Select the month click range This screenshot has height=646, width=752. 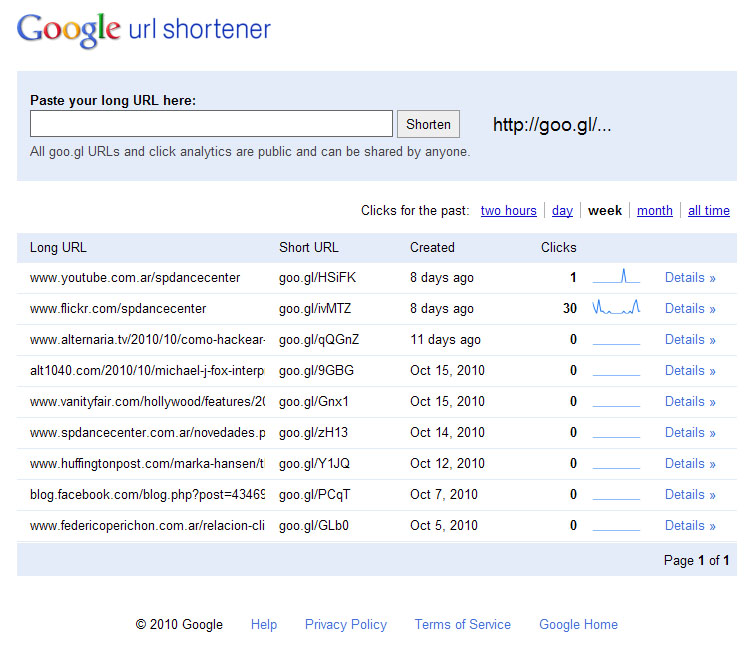(x=655, y=211)
